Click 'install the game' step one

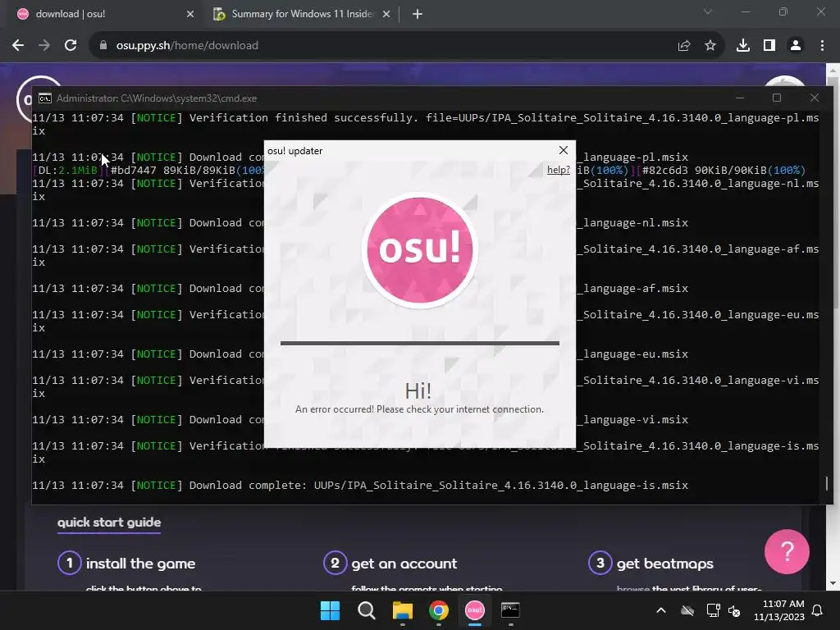click(126, 564)
